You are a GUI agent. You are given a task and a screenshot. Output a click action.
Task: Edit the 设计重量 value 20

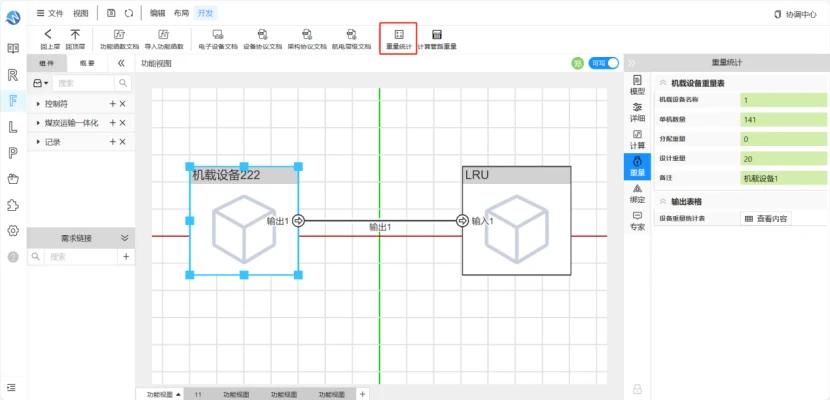coord(783,159)
